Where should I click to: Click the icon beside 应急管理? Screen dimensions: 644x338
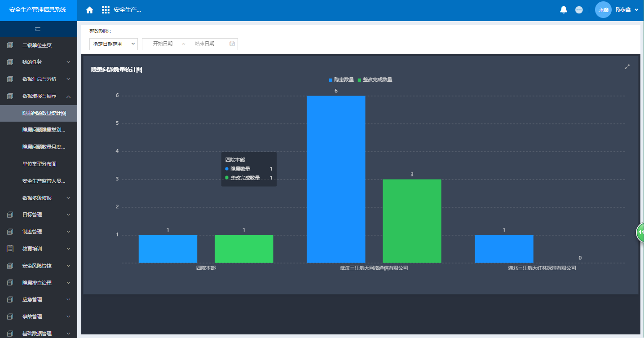pyautogui.click(x=10, y=299)
